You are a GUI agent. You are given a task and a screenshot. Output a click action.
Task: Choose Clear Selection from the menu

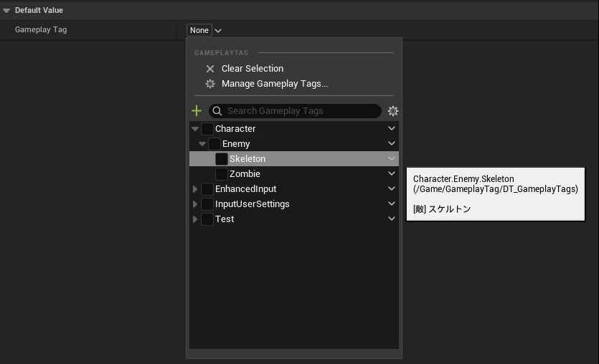tap(252, 69)
